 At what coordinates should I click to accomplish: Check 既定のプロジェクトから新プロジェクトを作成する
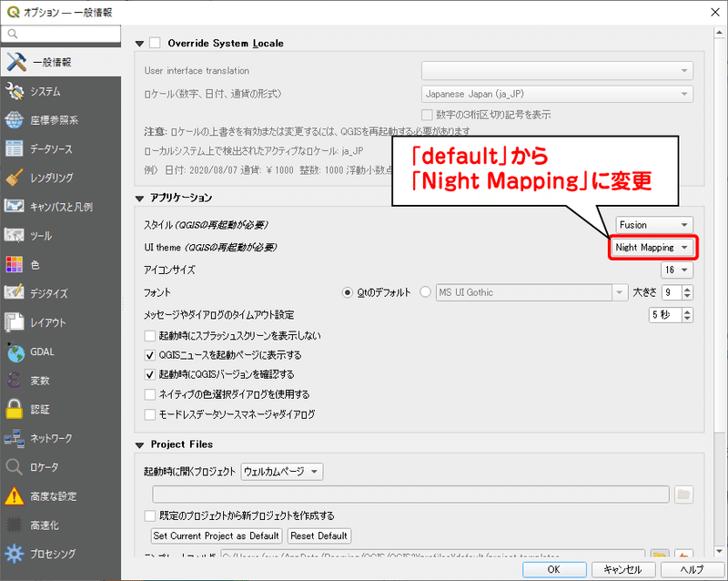point(149,515)
